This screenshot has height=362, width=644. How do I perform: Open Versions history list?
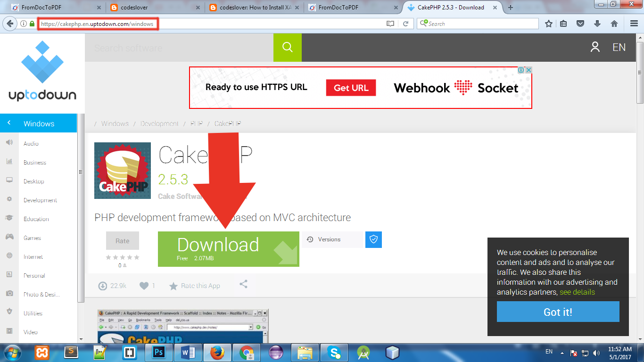click(329, 239)
